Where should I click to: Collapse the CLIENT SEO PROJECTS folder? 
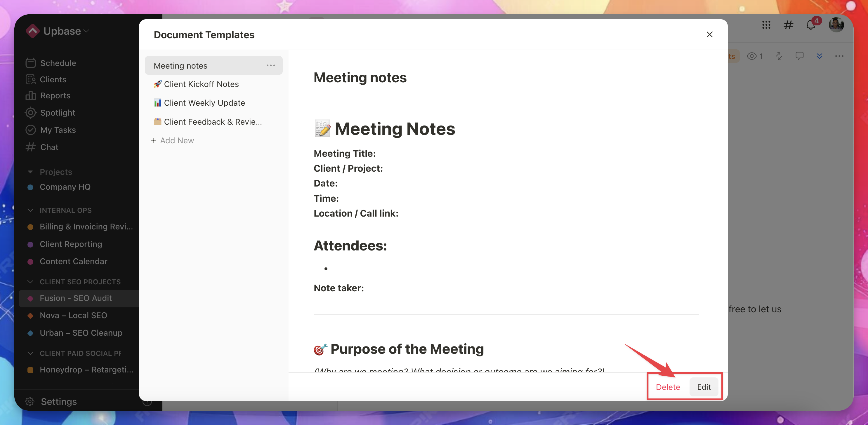30,282
